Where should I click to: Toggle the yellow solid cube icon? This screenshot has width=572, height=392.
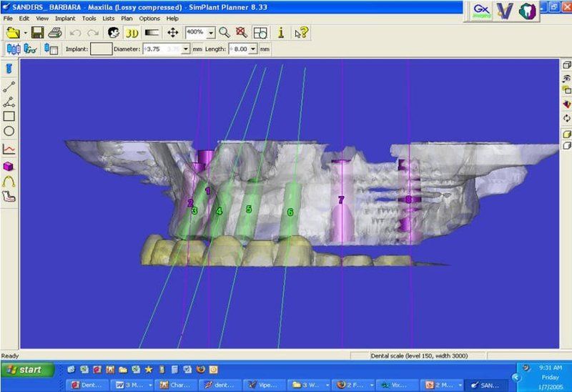566,134
